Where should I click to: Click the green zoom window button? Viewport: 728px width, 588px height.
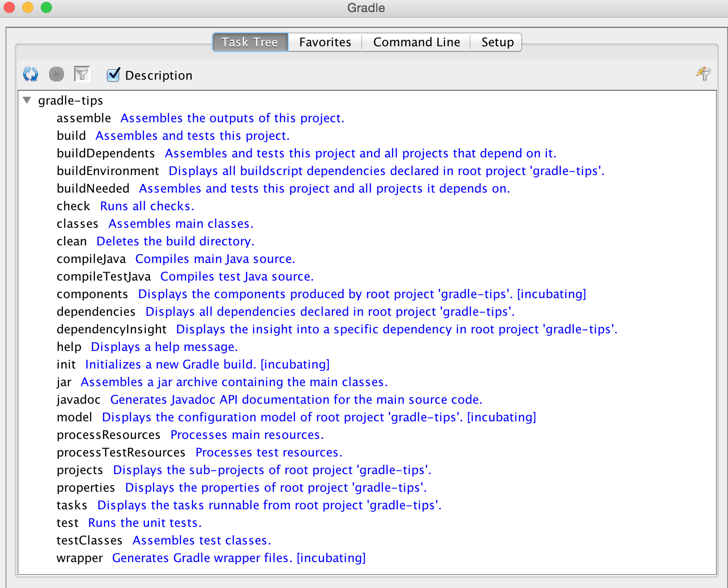pyautogui.click(x=46, y=7)
